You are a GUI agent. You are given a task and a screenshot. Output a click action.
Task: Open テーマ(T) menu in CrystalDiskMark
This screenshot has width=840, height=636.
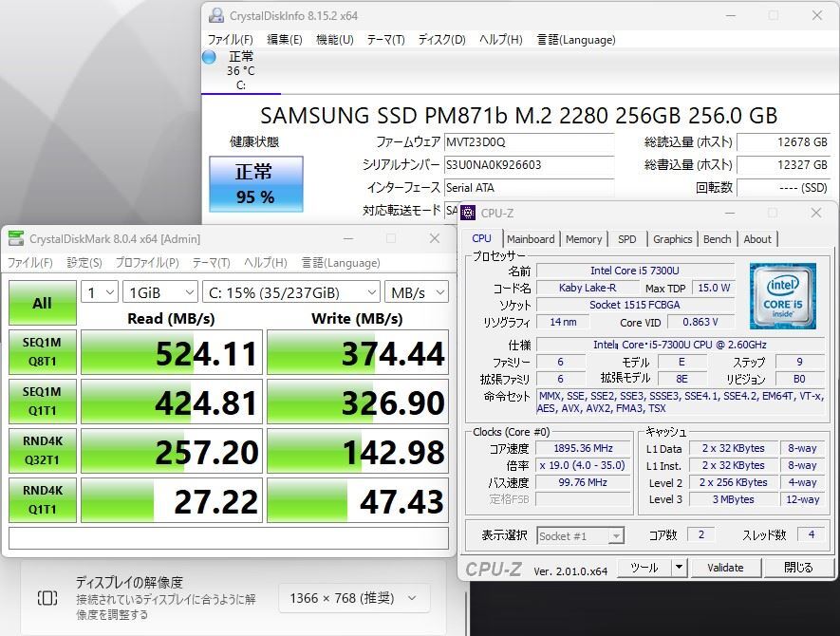(211, 263)
